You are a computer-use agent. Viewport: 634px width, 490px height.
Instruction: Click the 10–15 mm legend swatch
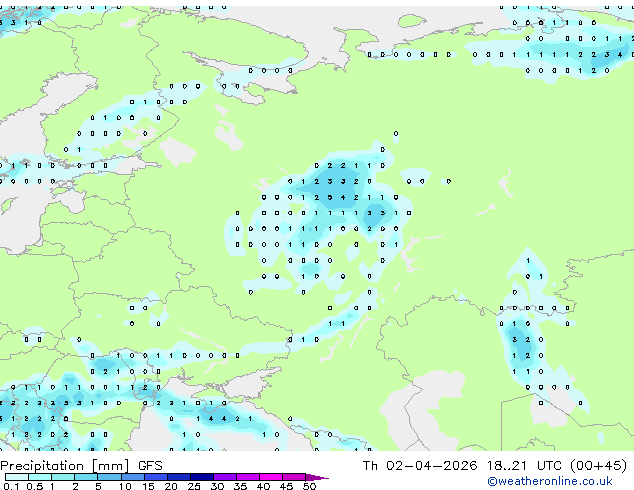[133, 477]
